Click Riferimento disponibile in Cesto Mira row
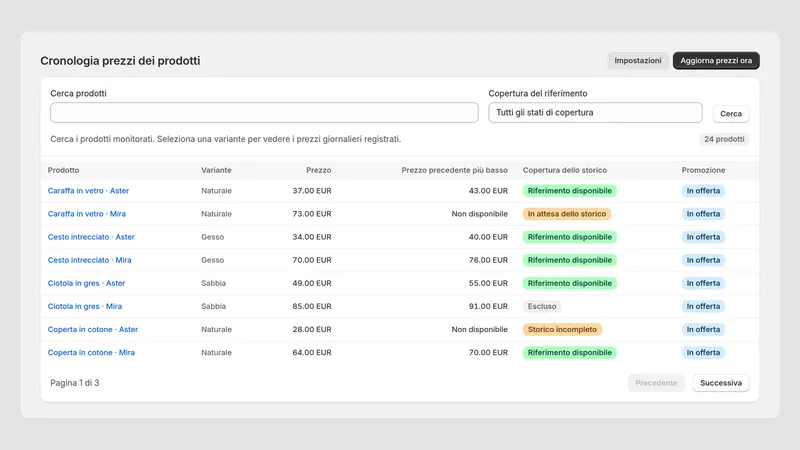This screenshot has height=450, width=800. [569, 260]
